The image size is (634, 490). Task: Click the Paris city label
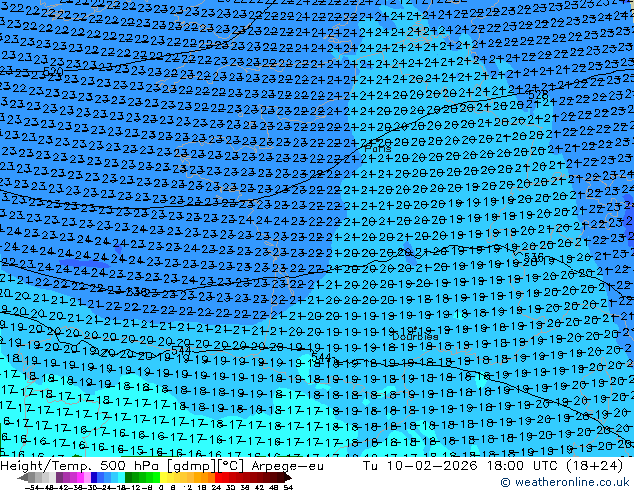coord(378,149)
